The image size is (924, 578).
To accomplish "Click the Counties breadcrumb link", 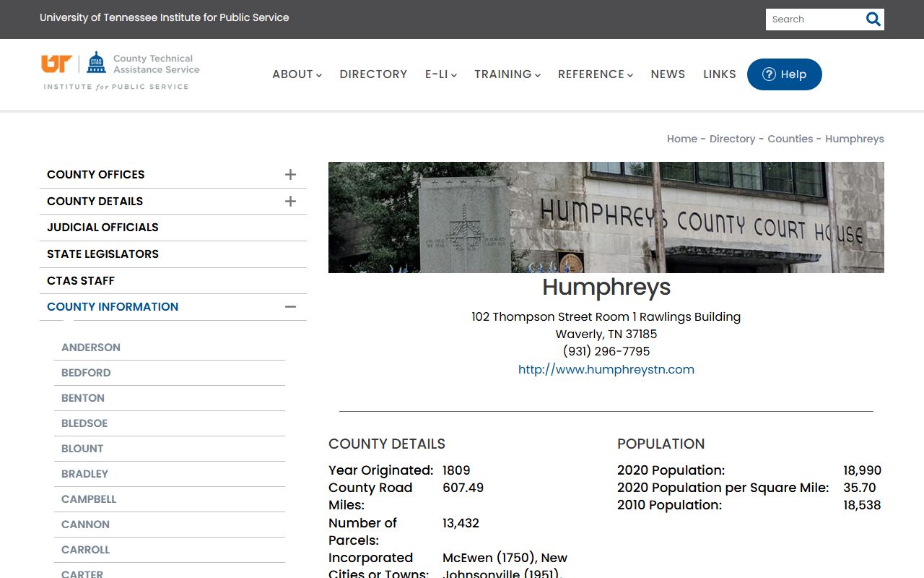I will 790,139.
